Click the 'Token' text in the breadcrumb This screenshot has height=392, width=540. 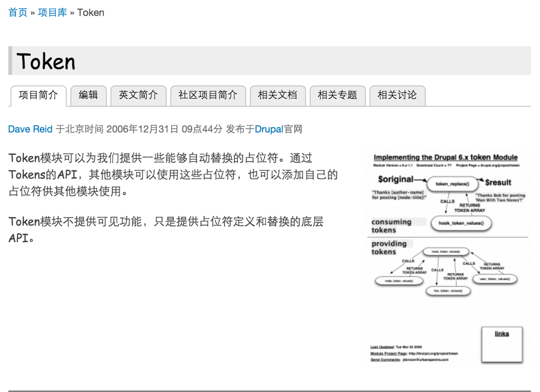91,13
